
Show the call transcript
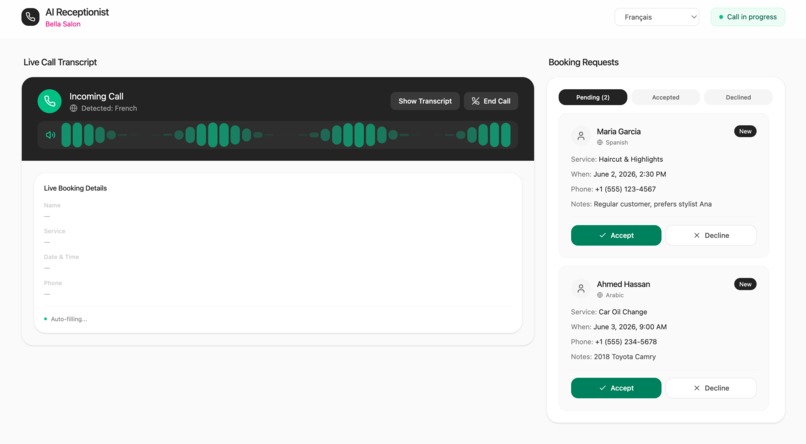point(425,101)
